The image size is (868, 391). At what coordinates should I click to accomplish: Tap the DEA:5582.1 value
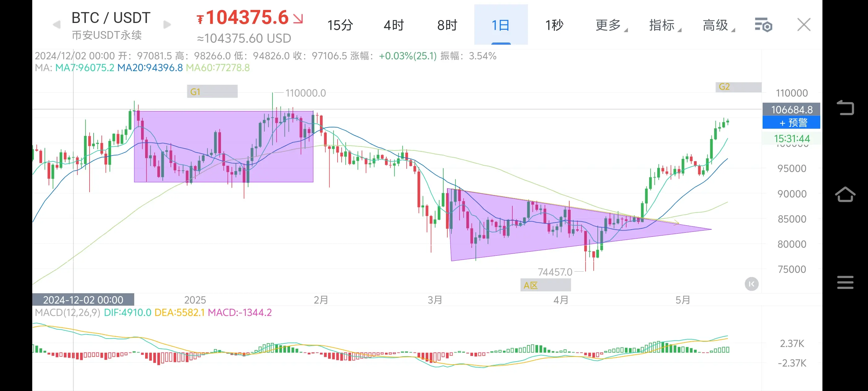(179, 312)
